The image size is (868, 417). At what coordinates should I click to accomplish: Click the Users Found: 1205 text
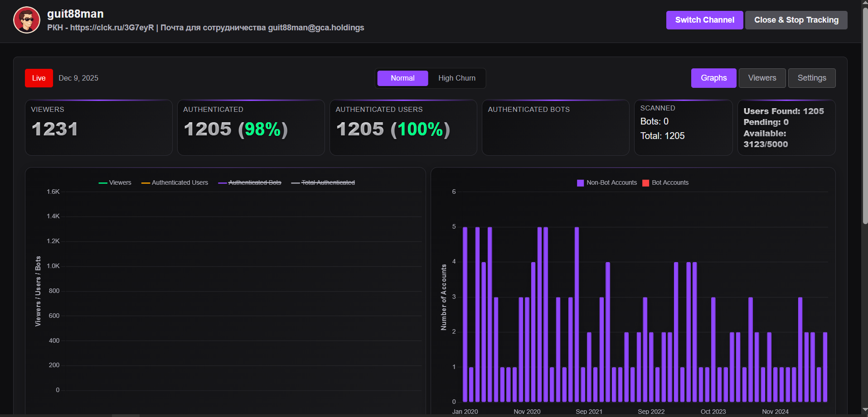[x=784, y=111]
